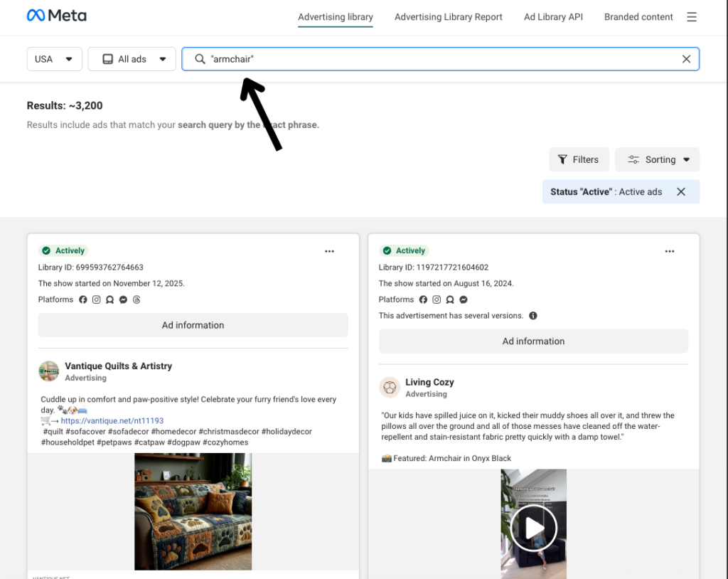Select the Instagram platform icon on Vantique Quilts ad

pyautogui.click(x=97, y=299)
